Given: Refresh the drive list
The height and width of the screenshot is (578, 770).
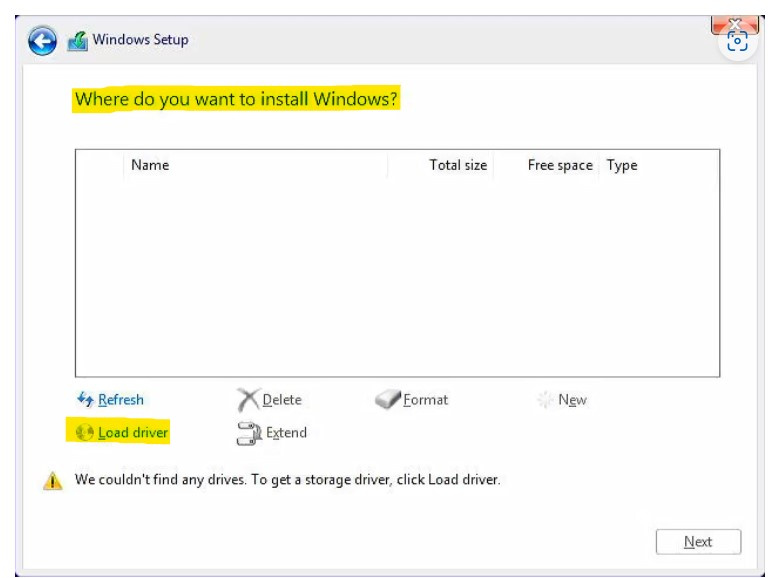Looking at the screenshot, I should coord(121,400).
